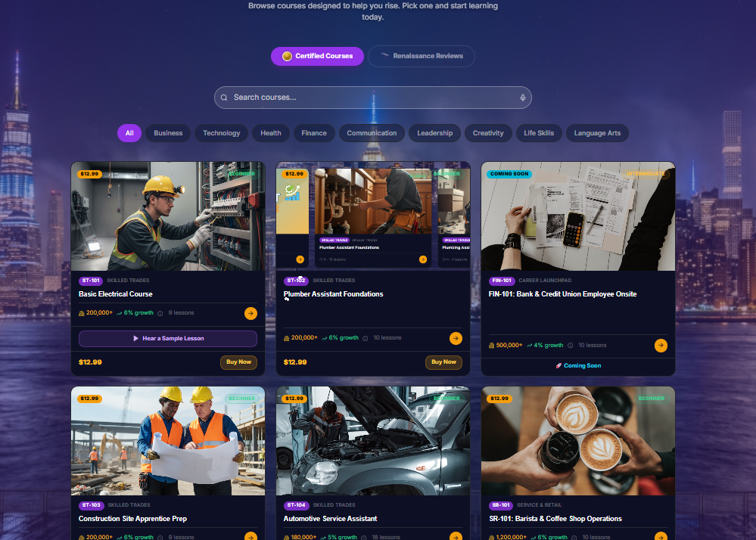Click BEGINNER badge on barista image
Viewport: 756px width, 540px height.
[x=652, y=399]
